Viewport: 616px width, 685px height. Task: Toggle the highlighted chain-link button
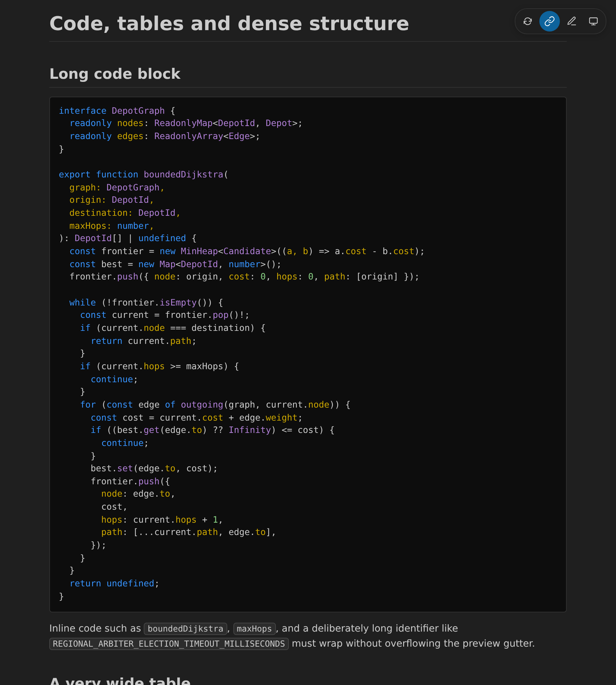550,21
